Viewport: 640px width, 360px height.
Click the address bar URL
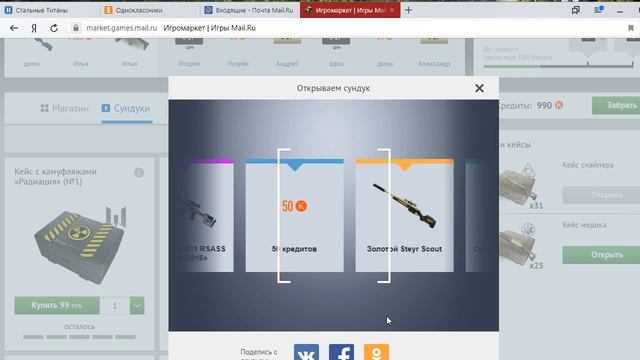point(122,28)
